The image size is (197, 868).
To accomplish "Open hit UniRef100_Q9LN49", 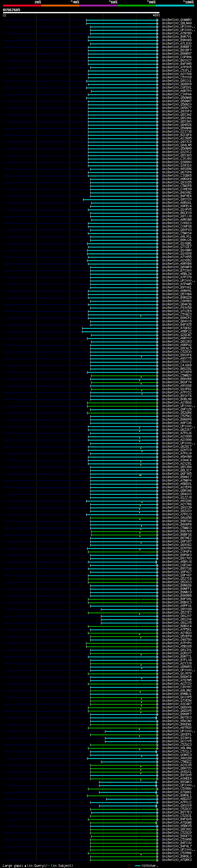I will point(176,23).
